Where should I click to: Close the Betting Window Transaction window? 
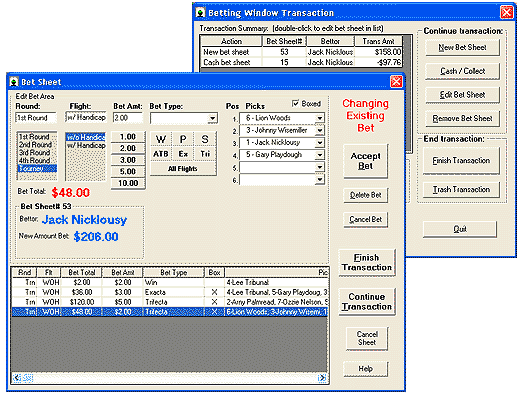[507, 13]
